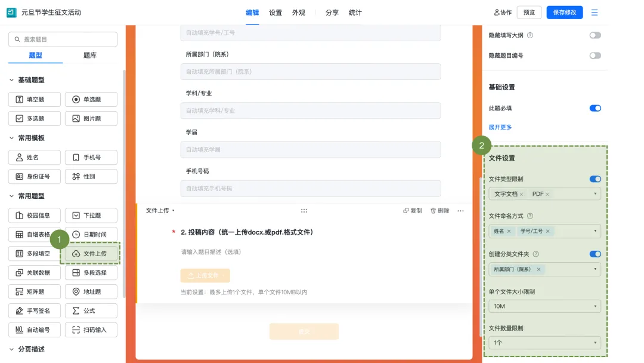Screen dimensions: 644x363
Task: Open the 文件类型限制 dropdown
Action: click(544, 194)
